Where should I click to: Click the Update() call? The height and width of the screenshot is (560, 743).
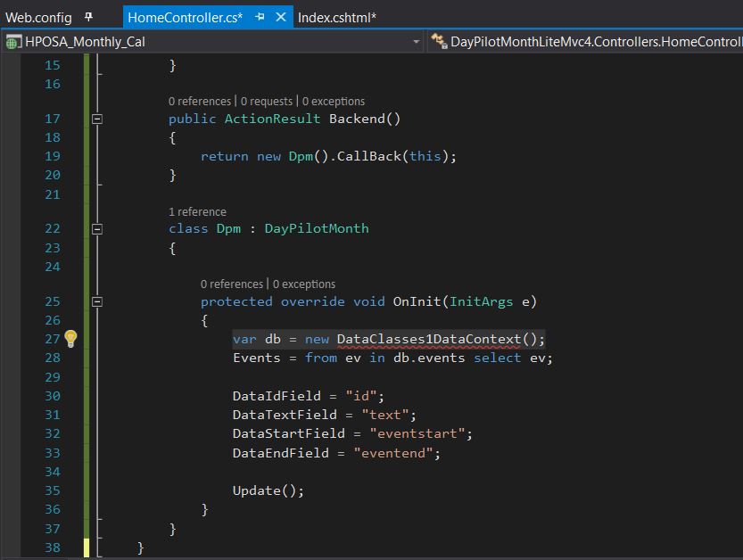(268, 490)
